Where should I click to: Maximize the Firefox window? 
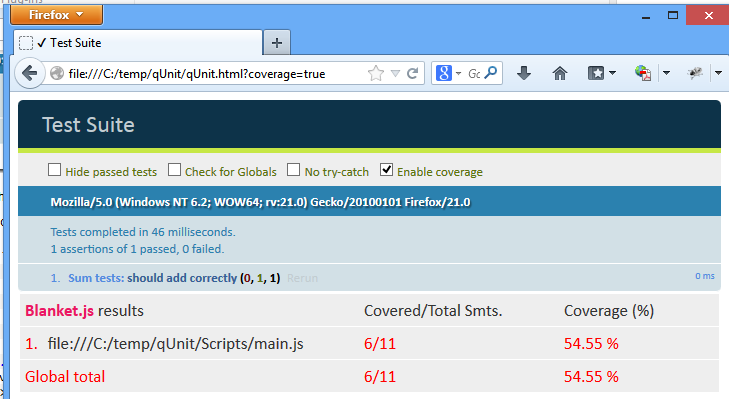pyautogui.click(x=673, y=15)
